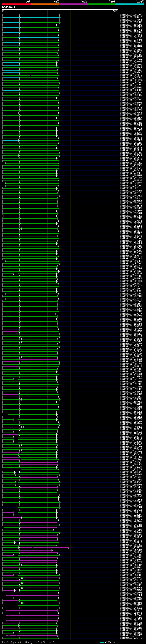Viewport: 146px width, 644px height.
Task: Pick the UniRef100_C0PT44 hit
Action: (x=131, y=67)
